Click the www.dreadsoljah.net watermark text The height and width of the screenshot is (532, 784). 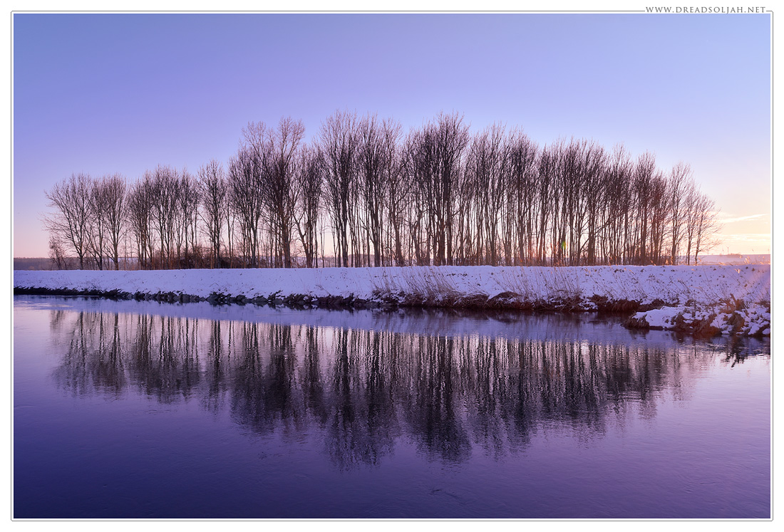[x=706, y=9]
